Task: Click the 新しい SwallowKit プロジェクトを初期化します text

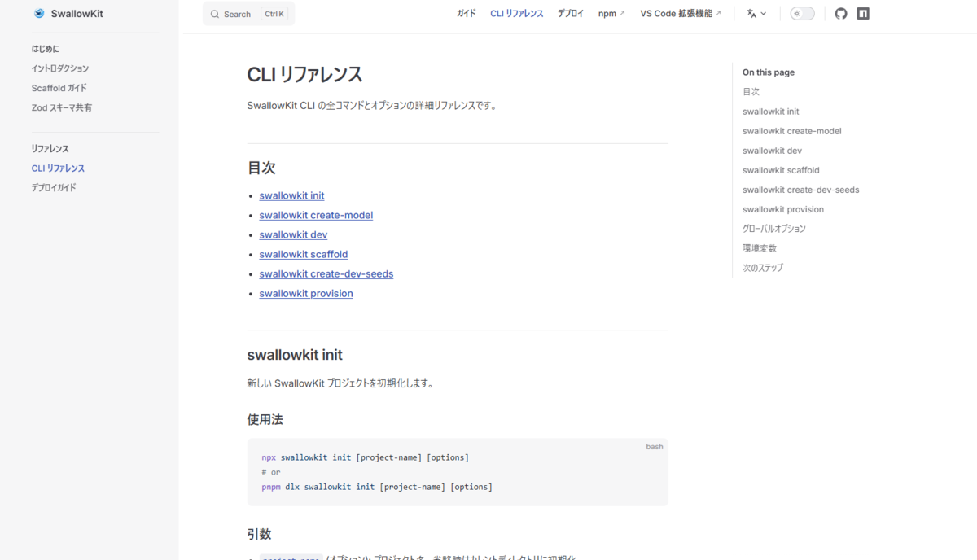Action: (340, 383)
